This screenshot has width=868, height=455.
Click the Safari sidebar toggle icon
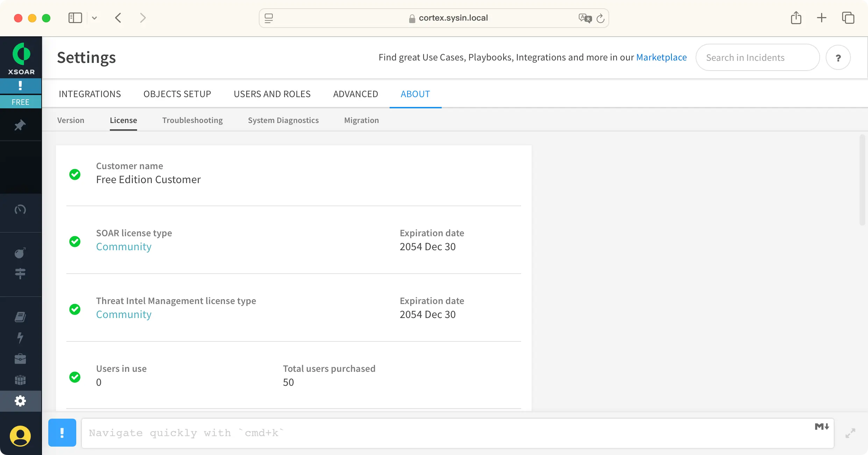point(75,18)
